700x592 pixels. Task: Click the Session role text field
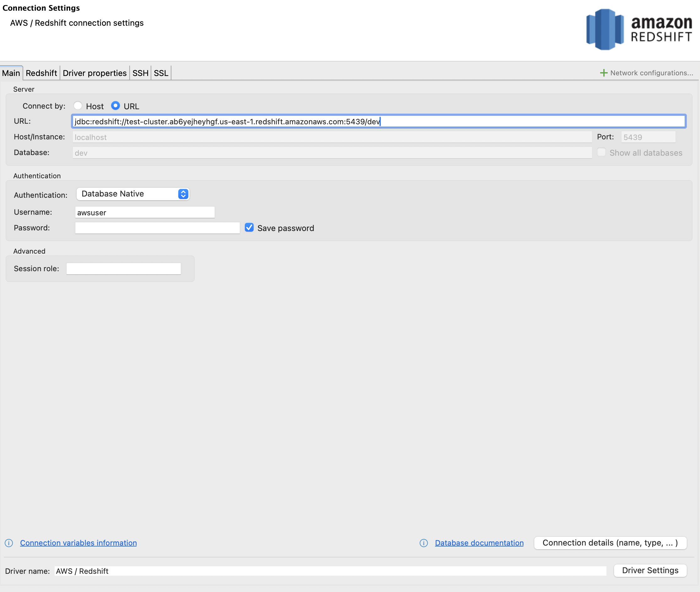coord(123,269)
